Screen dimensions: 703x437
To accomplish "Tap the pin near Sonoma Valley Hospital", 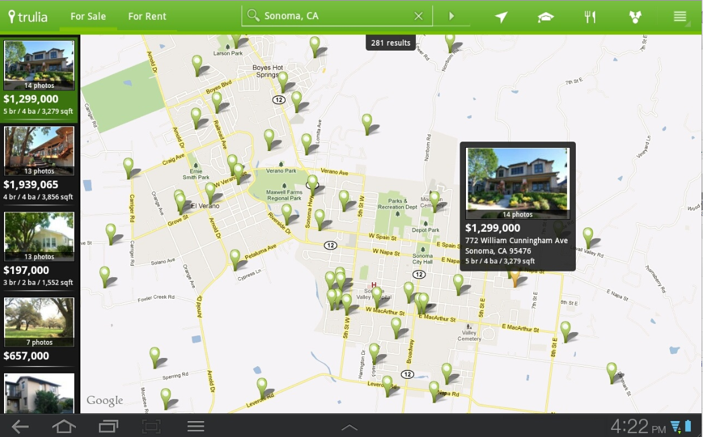I will coord(377,297).
